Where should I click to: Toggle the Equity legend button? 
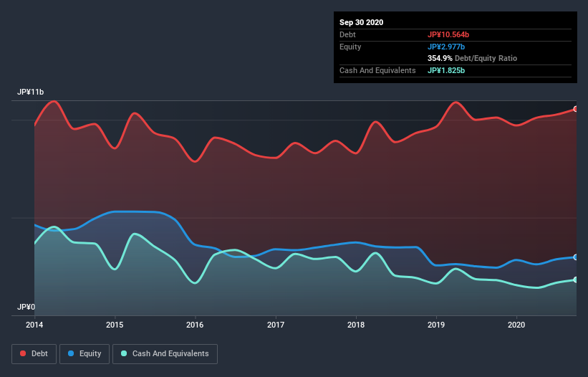(85, 354)
